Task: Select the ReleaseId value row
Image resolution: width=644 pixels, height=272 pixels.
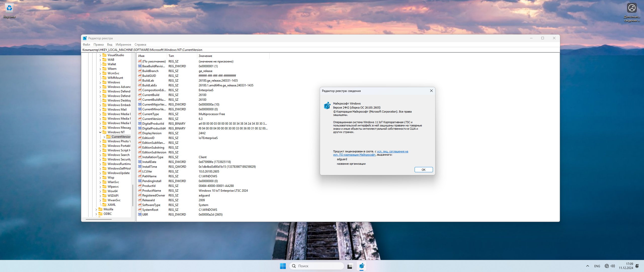Action: pos(203,200)
